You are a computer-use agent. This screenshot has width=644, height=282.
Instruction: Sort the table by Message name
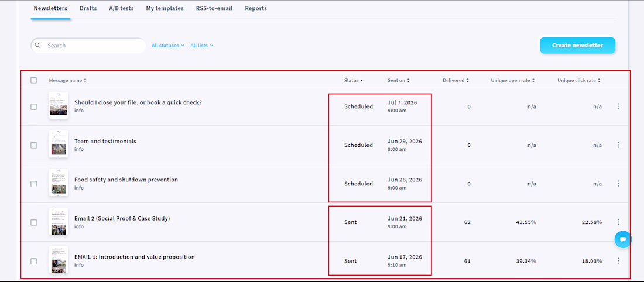coord(68,81)
